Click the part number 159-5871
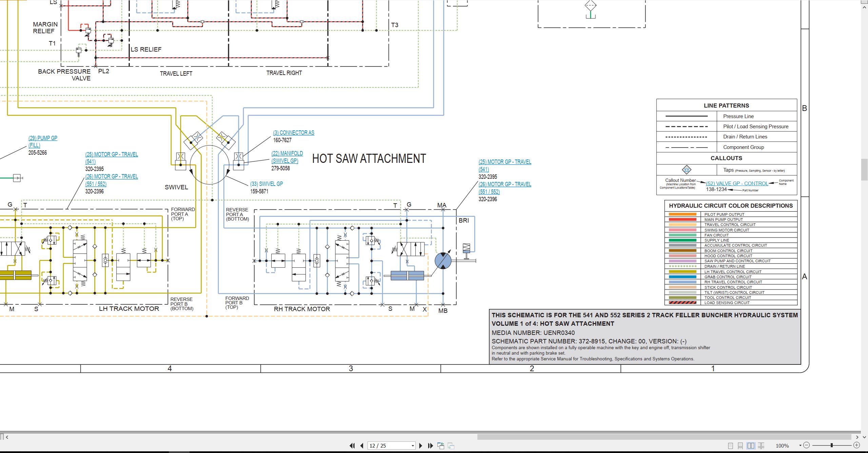This screenshot has height=453, width=868. (259, 191)
